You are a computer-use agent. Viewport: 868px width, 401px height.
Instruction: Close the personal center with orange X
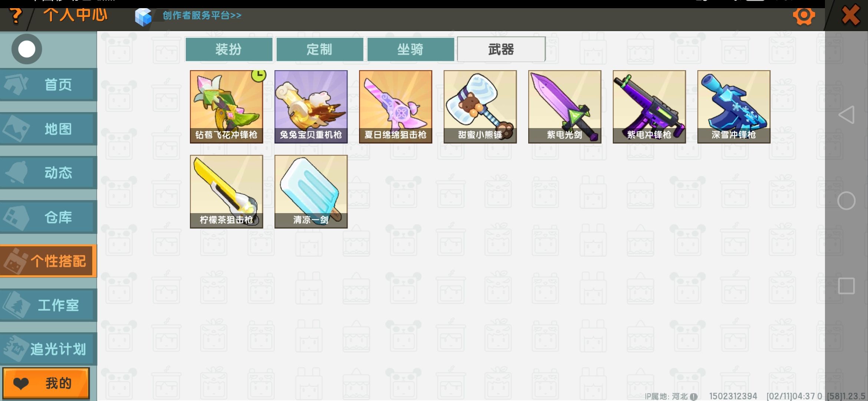coord(851,16)
